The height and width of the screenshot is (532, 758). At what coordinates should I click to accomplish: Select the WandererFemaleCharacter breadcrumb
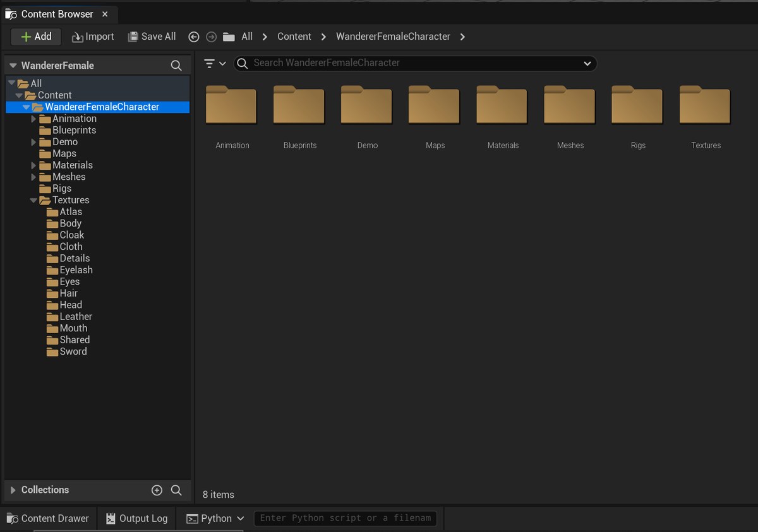(x=393, y=37)
